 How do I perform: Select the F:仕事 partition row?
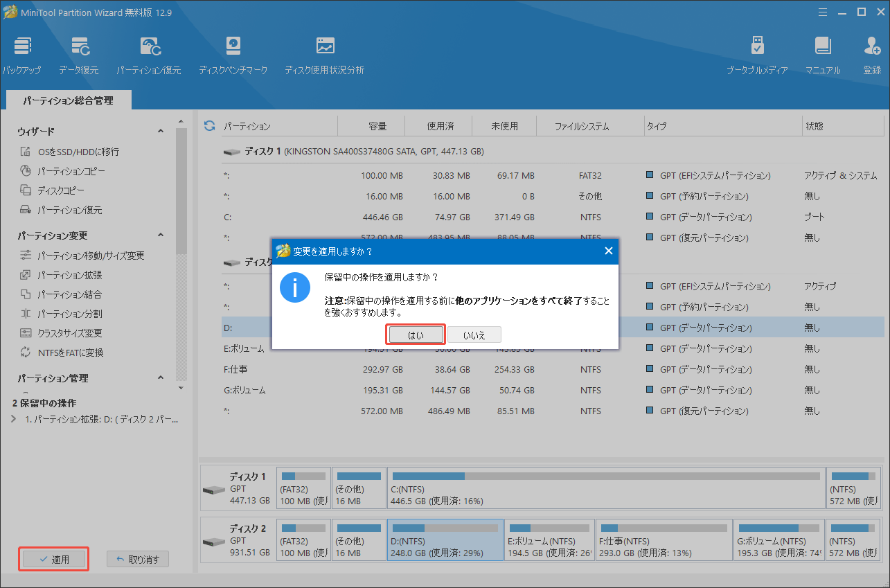pyautogui.click(x=553, y=369)
